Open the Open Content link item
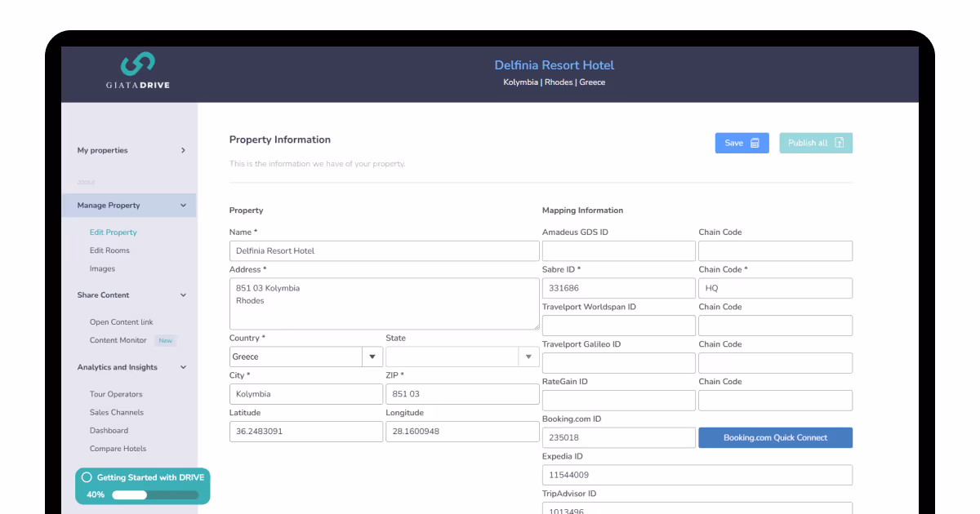The height and width of the screenshot is (514, 980). pyautogui.click(x=122, y=322)
